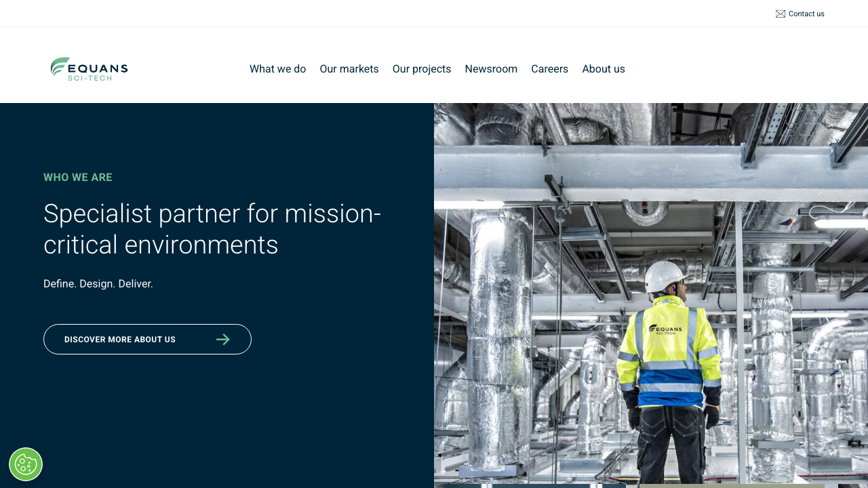This screenshot has width=868, height=488.
Task: Expand the About us navigation dropdown
Action: coord(604,68)
